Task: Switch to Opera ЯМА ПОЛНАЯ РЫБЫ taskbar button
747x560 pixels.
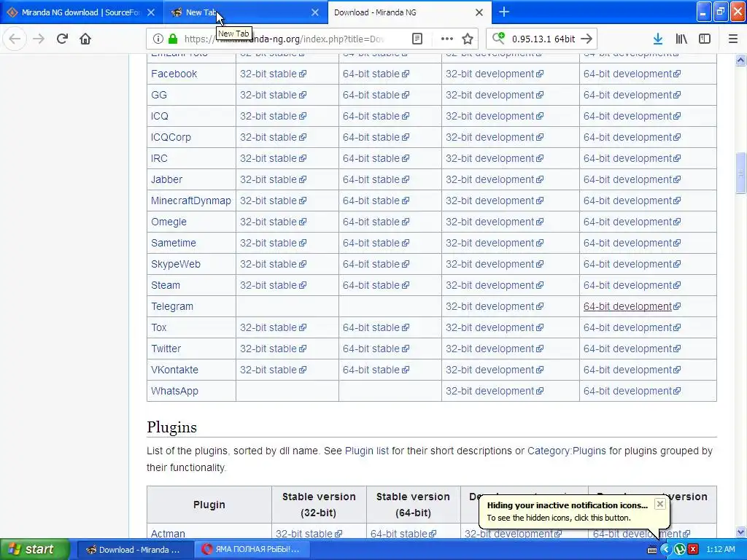Action: [x=251, y=550]
